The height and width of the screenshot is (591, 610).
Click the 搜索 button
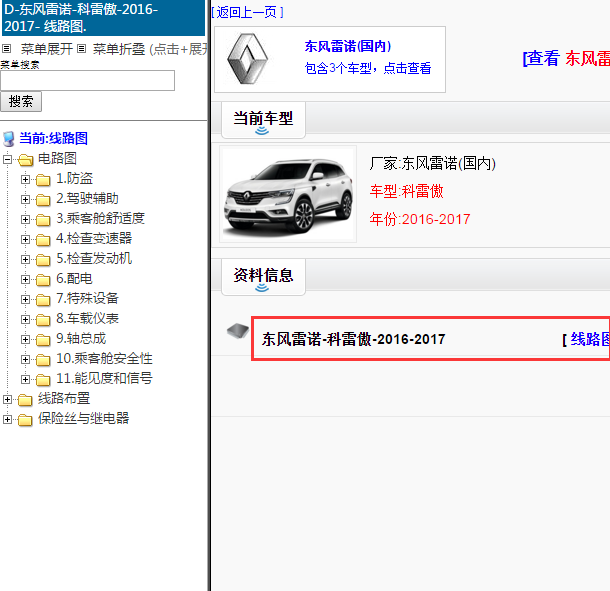pyautogui.click(x=21, y=102)
